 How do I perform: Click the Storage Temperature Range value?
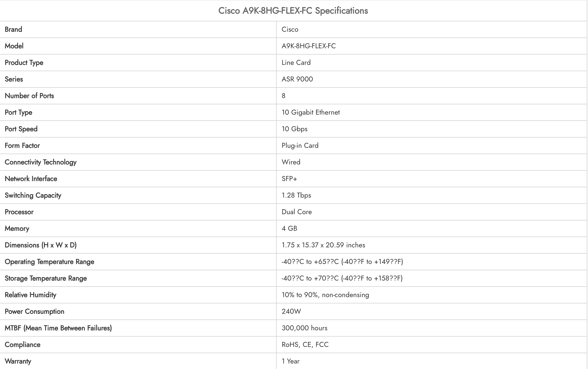click(x=342, y=278)
